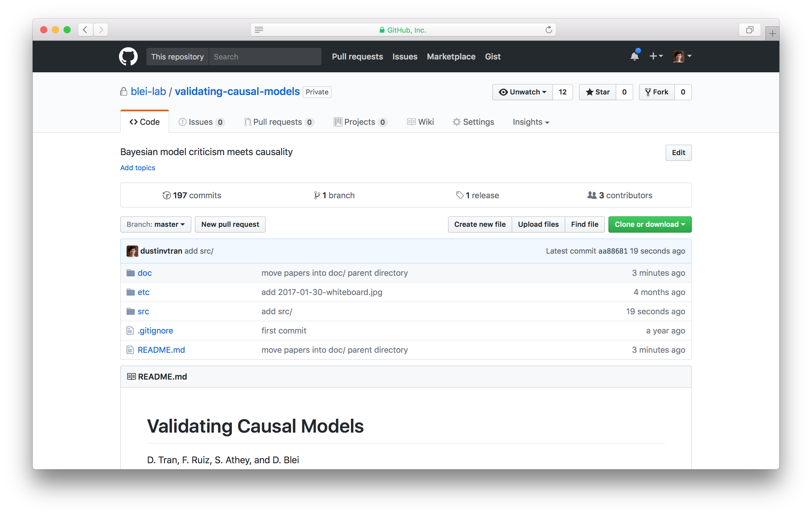
Task: Open the validating-causal-models repository link
Action: point(237,91)
